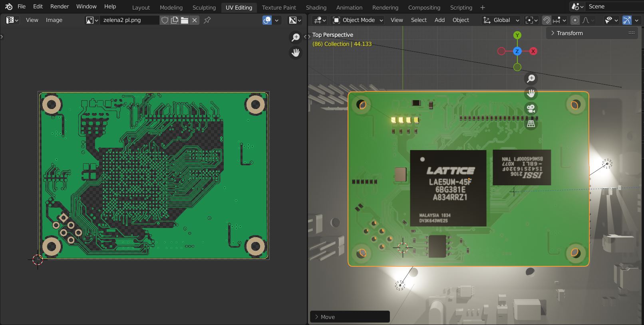Toggle proportional editing icon
The image size is (644, 325).
(x=575, y=20)
